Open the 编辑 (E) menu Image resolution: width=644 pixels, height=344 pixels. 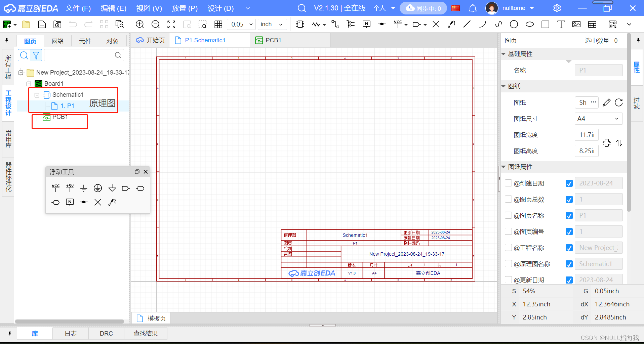pos(114,8)
